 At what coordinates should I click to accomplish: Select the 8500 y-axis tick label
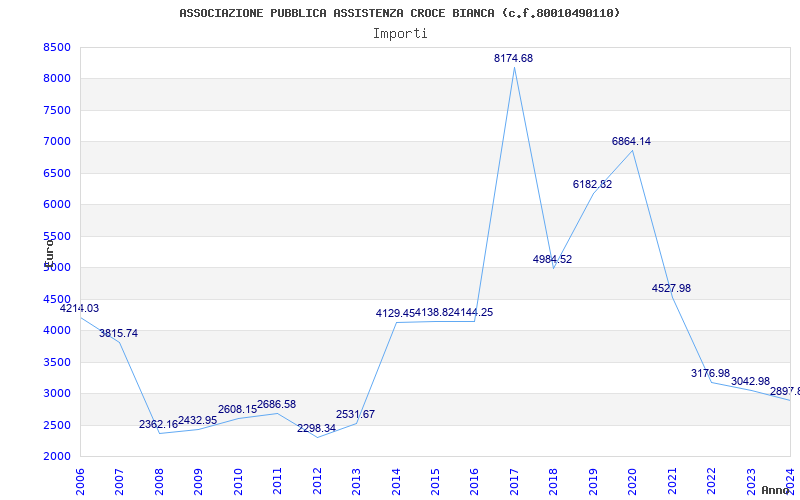(57, 47)
